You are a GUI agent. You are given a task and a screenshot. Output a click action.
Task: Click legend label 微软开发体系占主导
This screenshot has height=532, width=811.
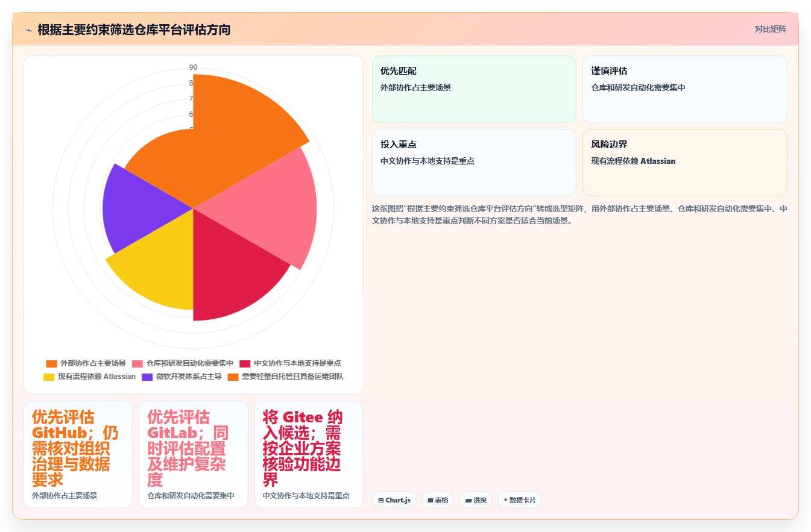pyautogui.click(x=189, y=377)
